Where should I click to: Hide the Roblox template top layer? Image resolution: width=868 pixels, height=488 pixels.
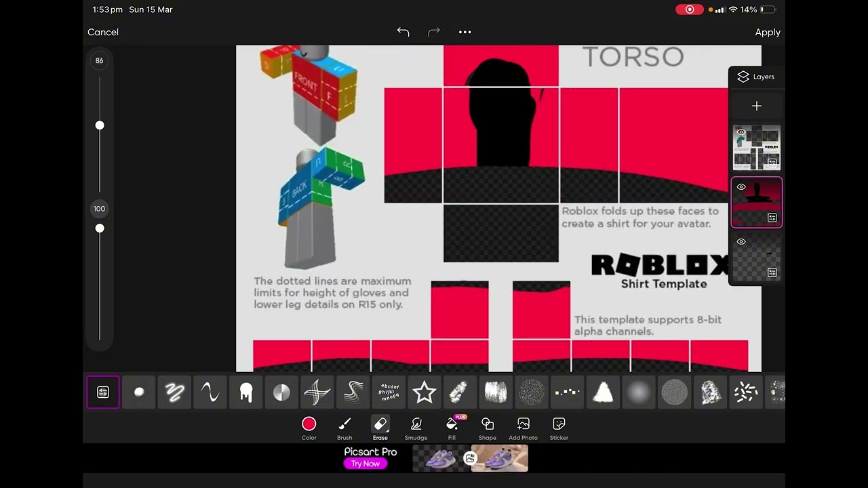tap(741, 132)
